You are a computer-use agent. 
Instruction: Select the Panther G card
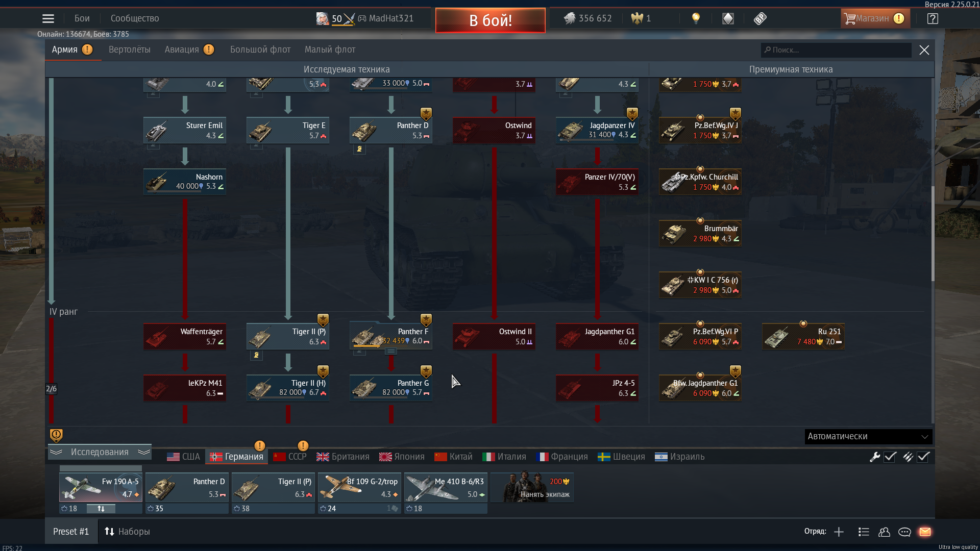[x=391, y=388]
